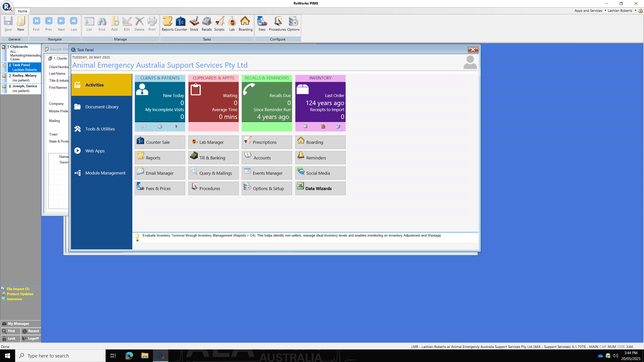Image resolution: width=644 pixels, height=362 pixels.
Task: Click the Till & Banking button
Action: pyautogui.click(x=213, y=158)
